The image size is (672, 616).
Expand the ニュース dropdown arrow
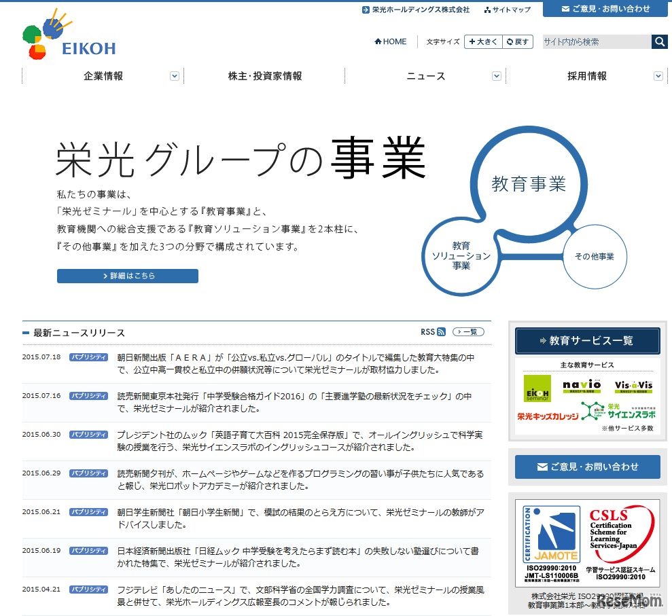(x=496, y=76)
